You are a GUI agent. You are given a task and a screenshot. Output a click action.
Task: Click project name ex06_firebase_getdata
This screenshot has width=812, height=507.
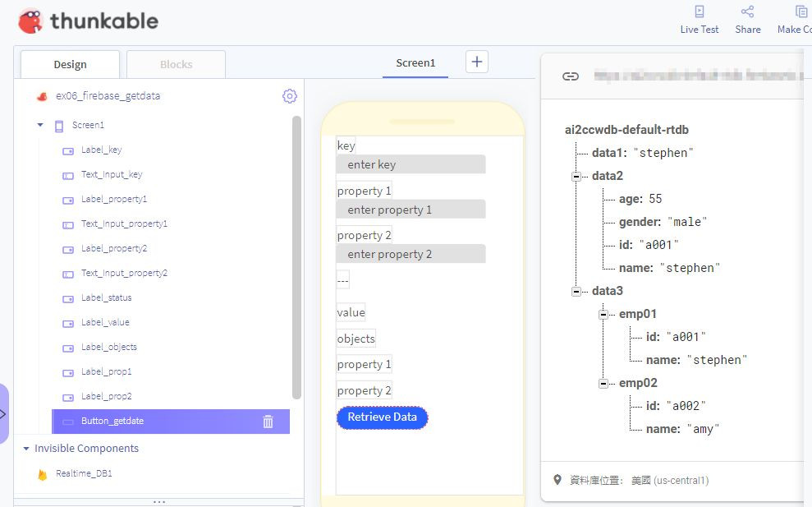[108, 96]
